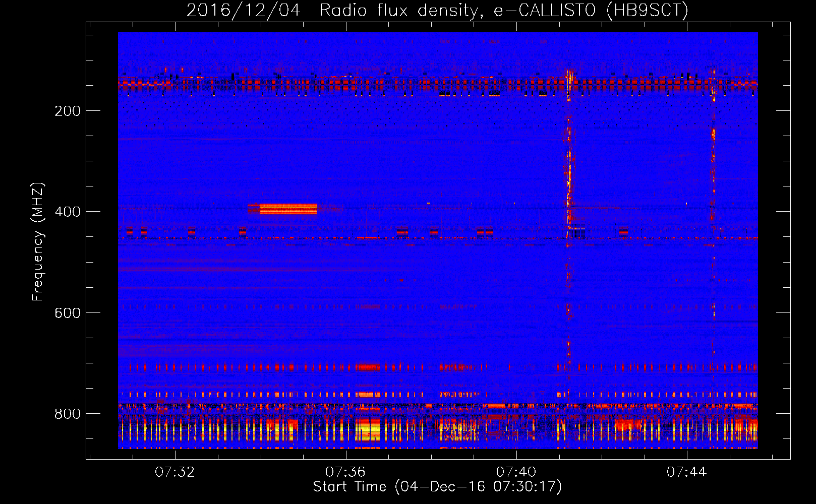Click the 'Frequency (MHZ)' axis label
816x504 pixels.
click(x=38, y=242)
